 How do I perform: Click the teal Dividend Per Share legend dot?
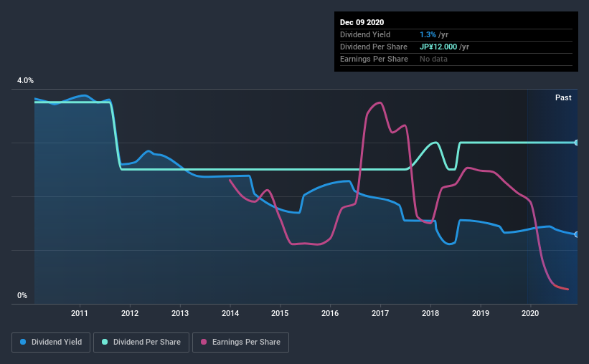[105, 342]
